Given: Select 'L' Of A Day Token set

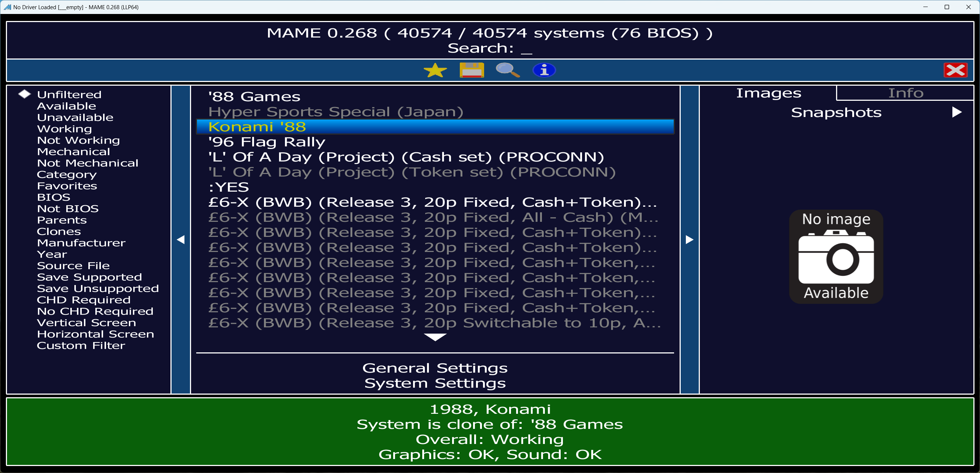Looking at the screenshot, I should pos(435,172).
